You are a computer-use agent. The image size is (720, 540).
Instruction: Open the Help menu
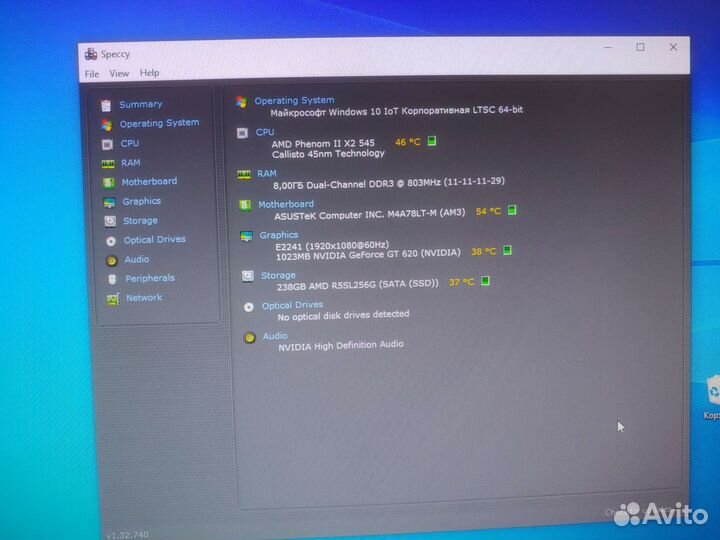(x=149, y=73)
